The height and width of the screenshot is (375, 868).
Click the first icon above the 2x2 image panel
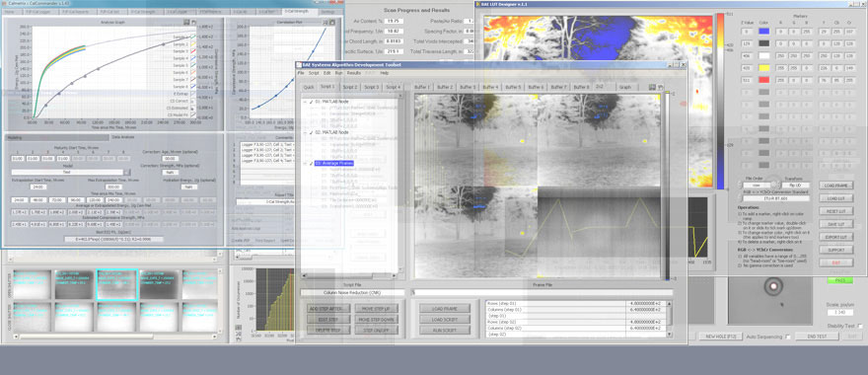pos(653,87)
